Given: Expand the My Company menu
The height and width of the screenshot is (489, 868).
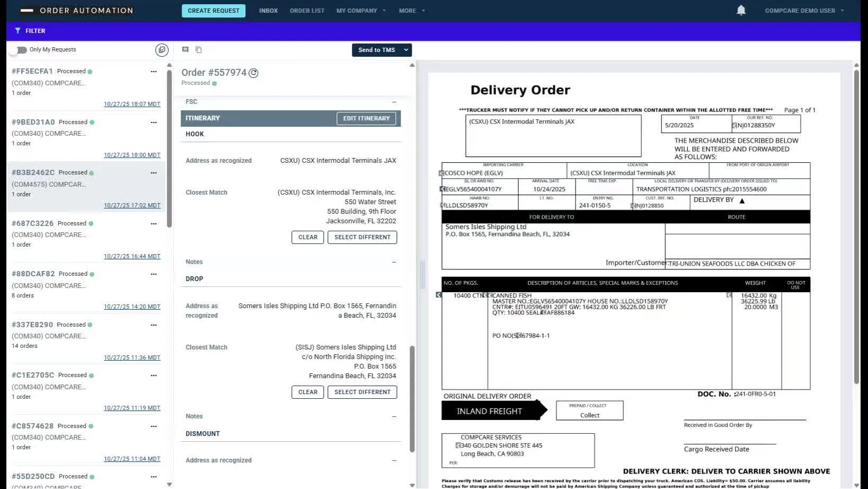Looking at the screenshot, I should pyautogui.click(x=361, y=11).
